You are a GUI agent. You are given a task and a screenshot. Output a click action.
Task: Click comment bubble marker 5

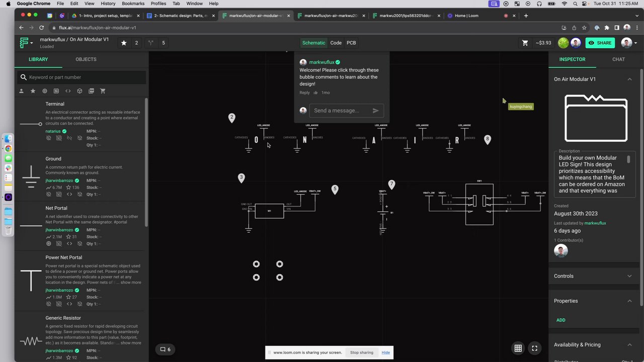(335, 190)
